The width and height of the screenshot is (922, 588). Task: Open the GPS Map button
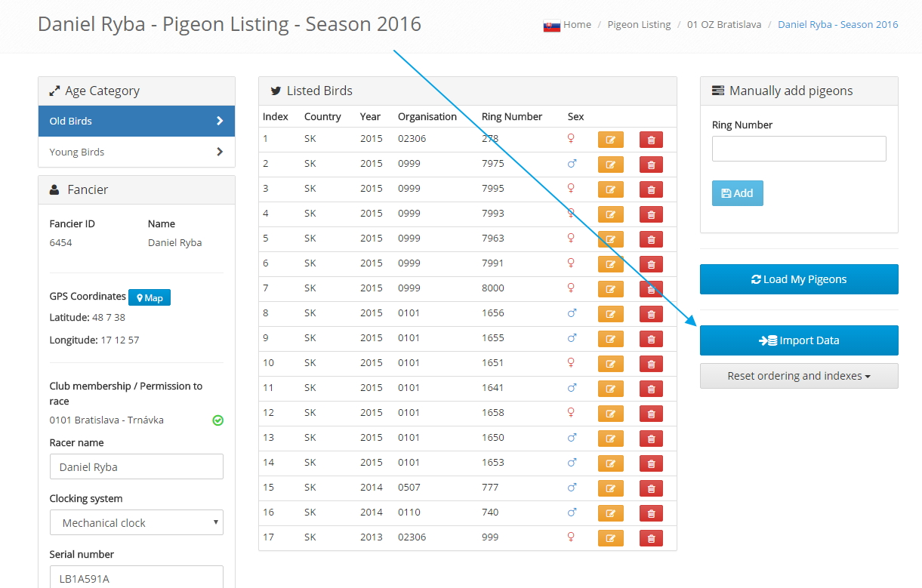click(x=150, y=297)
